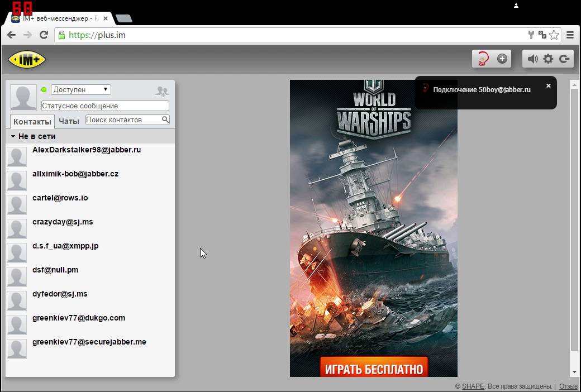Switch to the Чаты tab

(69, 121)
